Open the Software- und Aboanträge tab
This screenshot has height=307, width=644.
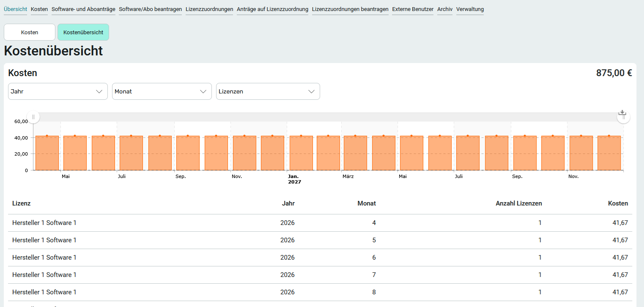pos(83,9)
